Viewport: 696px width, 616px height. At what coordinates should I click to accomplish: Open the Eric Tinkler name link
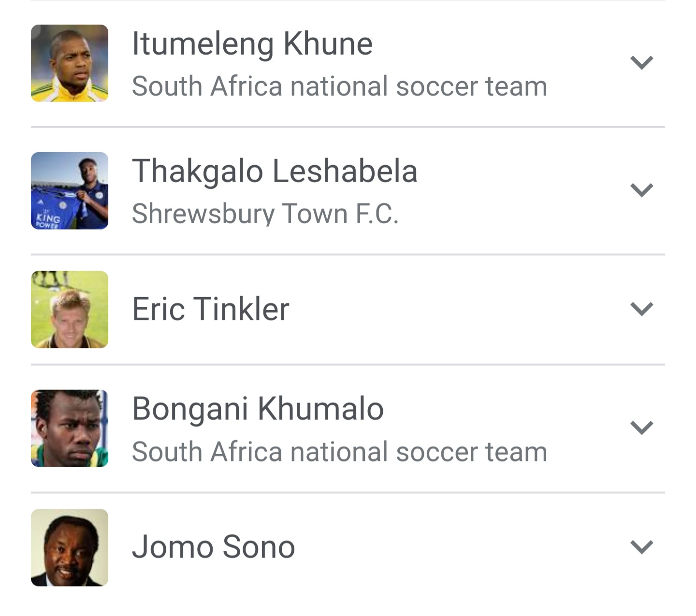point(210,309)
